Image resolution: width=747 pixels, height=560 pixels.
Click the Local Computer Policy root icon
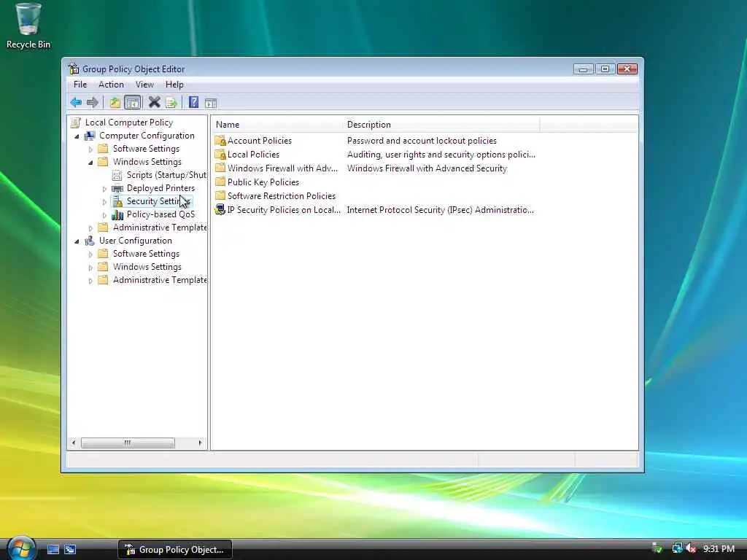point(76,122)
